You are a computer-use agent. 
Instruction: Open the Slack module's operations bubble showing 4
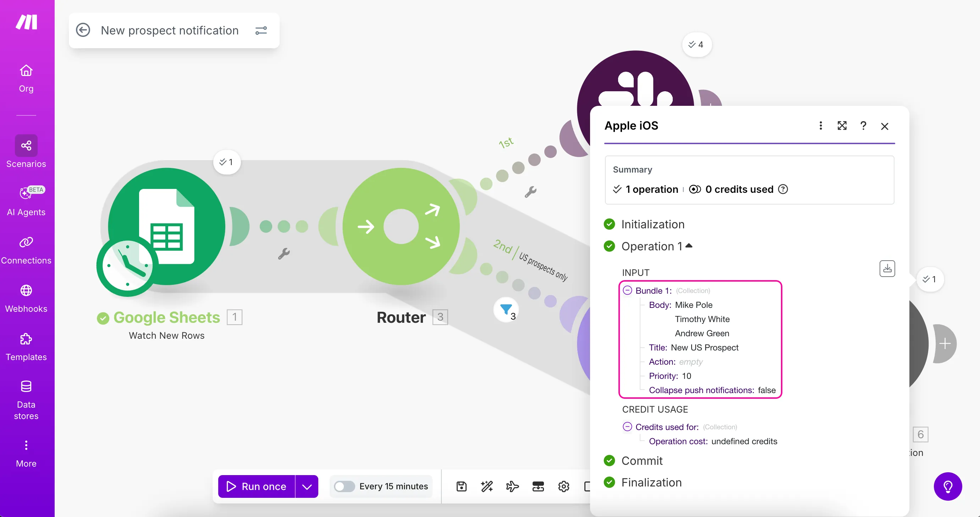coord(696,44)
